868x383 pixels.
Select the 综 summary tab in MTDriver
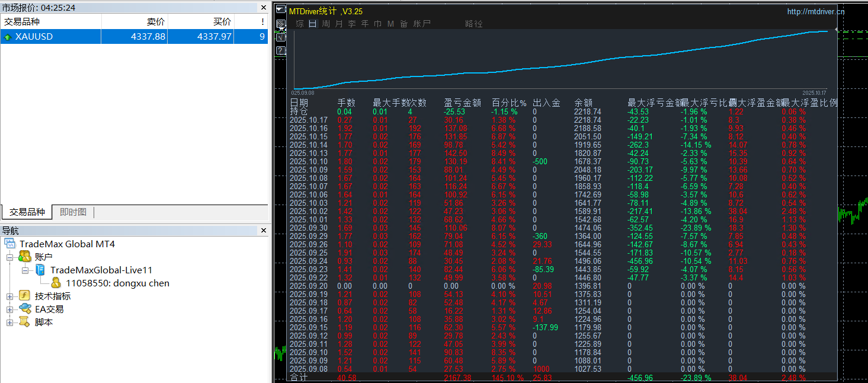tap(300, 24)
